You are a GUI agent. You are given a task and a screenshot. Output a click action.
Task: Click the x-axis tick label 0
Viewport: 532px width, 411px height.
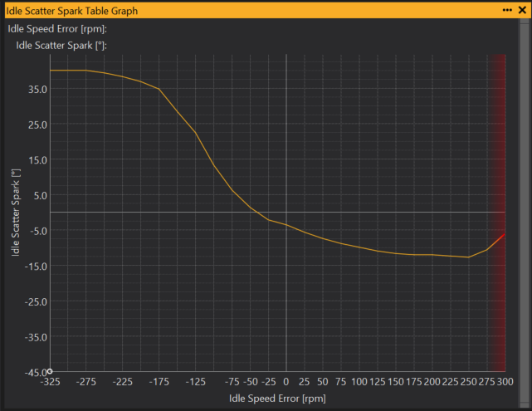coord(286,382)
